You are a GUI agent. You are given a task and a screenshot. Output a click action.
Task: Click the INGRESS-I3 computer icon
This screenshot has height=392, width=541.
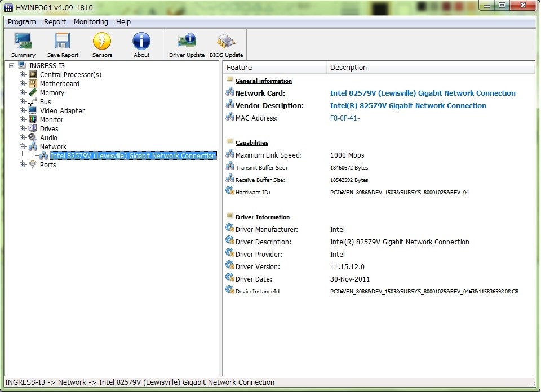coord(22,65)
